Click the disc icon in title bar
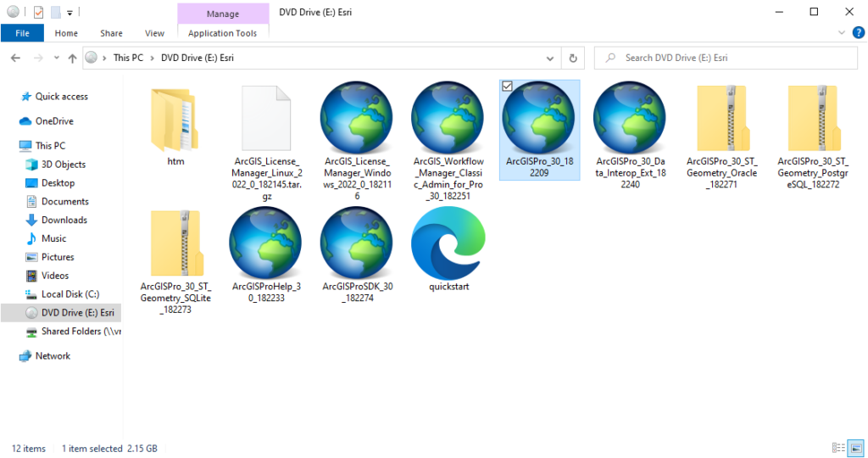The image size is (868, 458). click(x=14, y=12)
